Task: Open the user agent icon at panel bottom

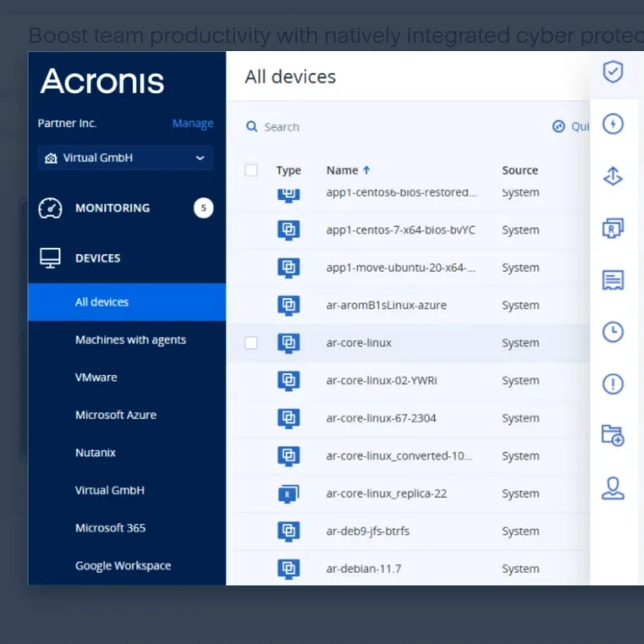Action: 612,488
